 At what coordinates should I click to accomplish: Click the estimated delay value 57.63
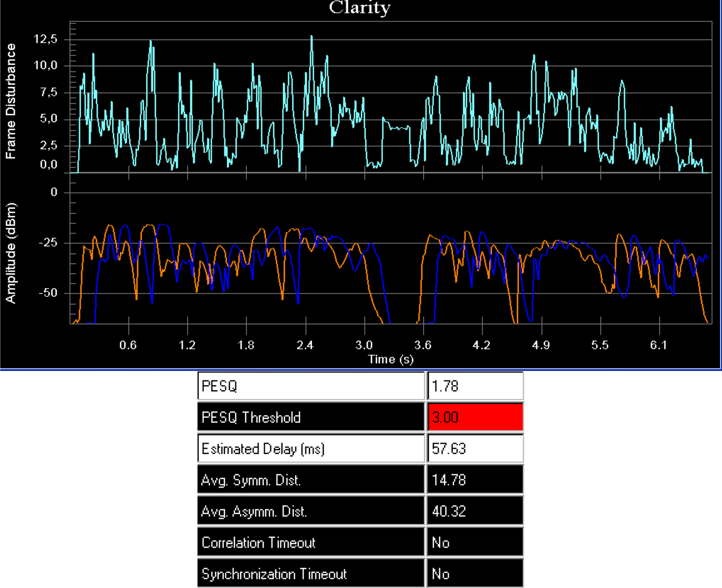[475, 449]
